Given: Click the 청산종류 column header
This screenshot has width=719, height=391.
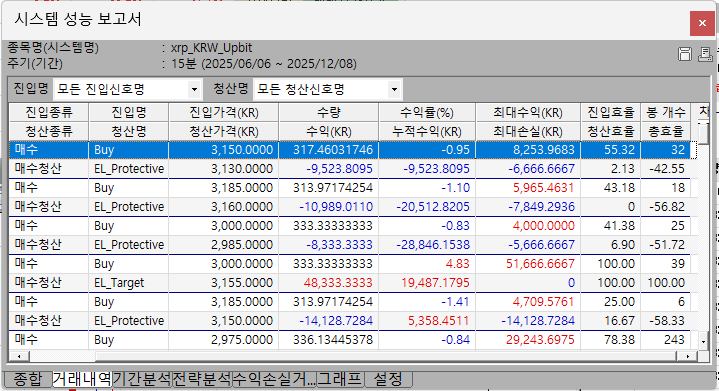Looking at the screenshot, I should 49,132.
